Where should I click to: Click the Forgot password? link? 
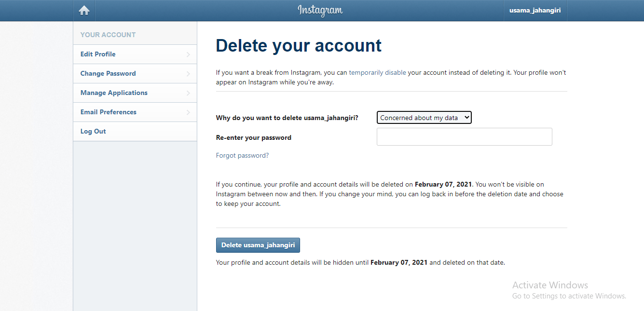tap(242, 156)
